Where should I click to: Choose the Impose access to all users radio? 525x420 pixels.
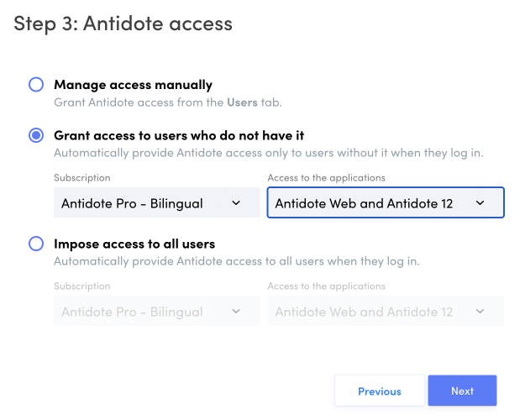coord(36,244)
